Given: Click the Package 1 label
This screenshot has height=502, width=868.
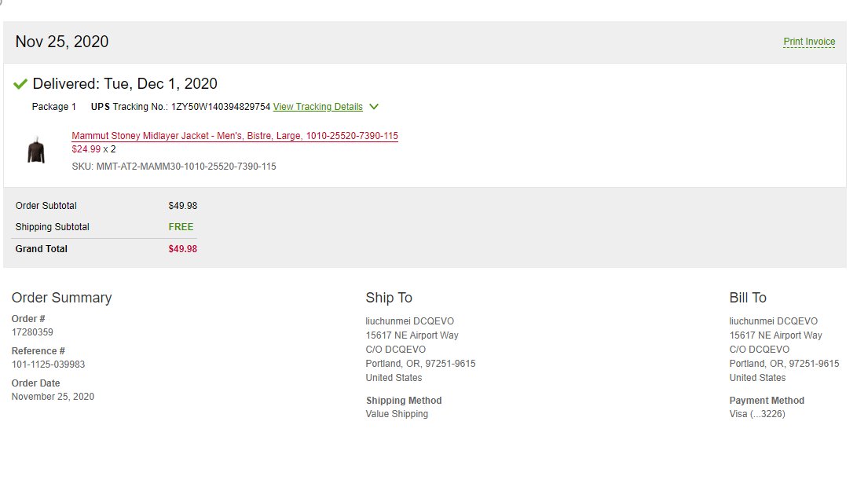Looking at the screenshot, I should pyautogui.click(x=54, y=107).
